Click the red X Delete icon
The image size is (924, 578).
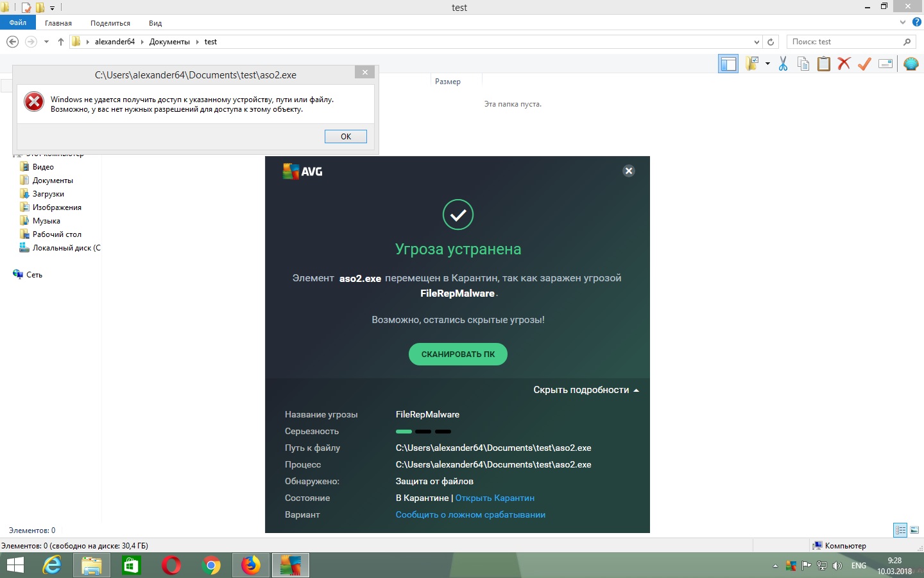[x=844, y=64]
